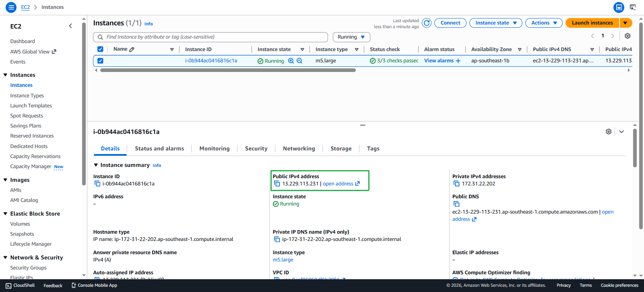Click the horizontal table scrollbar
The width and height of the screenshot is (644, 292).
click(x=228, y=70)
